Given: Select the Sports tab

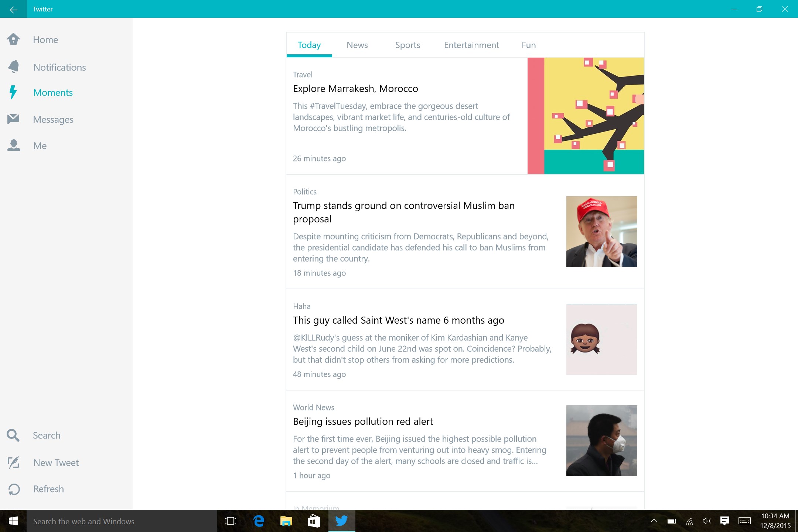Looking at the screenshot, I should point(407,45).
